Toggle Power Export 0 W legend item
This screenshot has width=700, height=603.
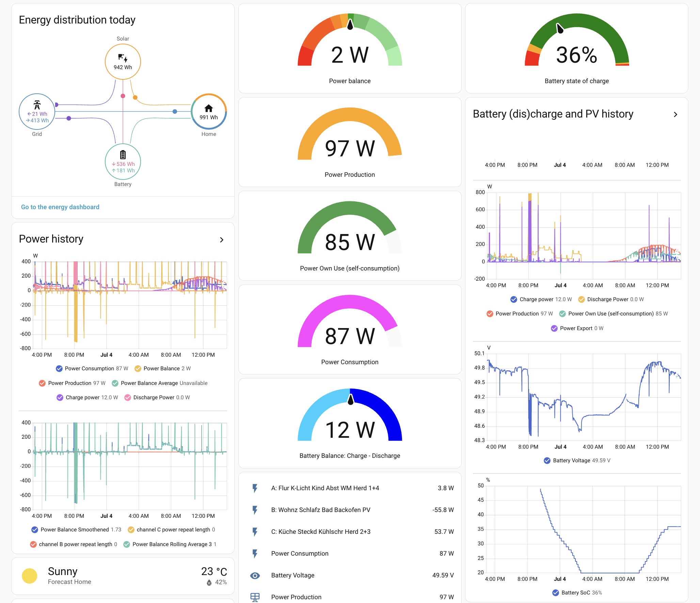pyautogui.click(x=577, y=328)
